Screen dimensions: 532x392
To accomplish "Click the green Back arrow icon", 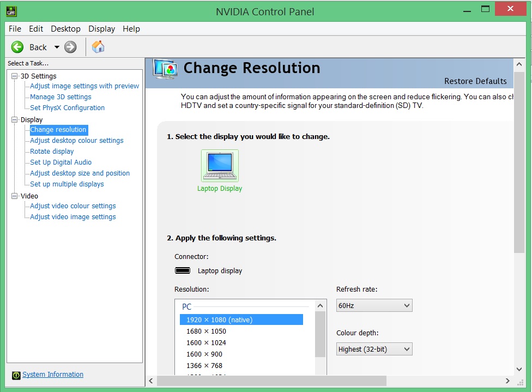I will pyautogui.click(x=17, y=47).
